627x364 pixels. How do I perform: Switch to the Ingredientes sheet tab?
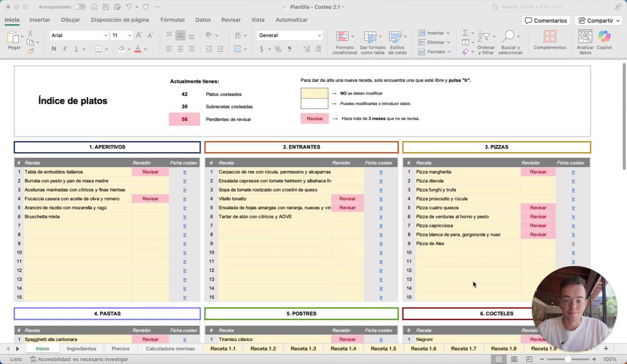point(81,348)
